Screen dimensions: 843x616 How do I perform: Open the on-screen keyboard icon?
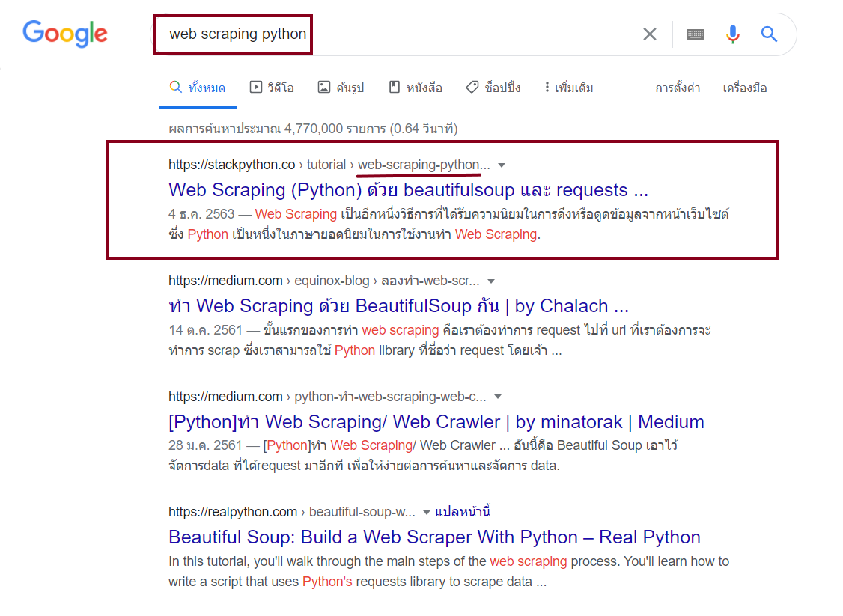(696, 34)
